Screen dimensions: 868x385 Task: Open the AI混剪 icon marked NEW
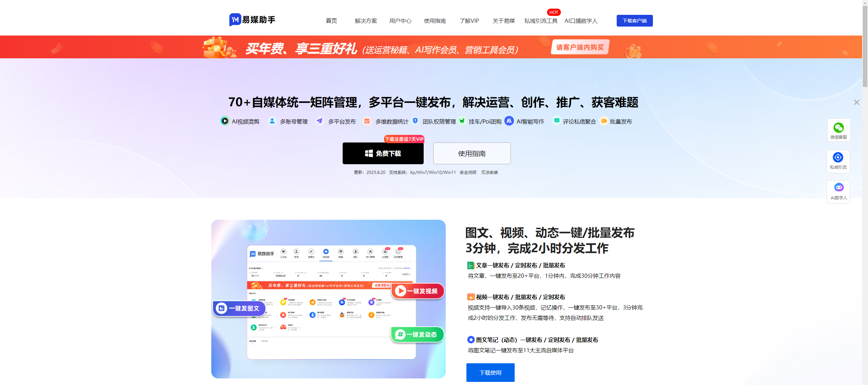tap(385, 252)
